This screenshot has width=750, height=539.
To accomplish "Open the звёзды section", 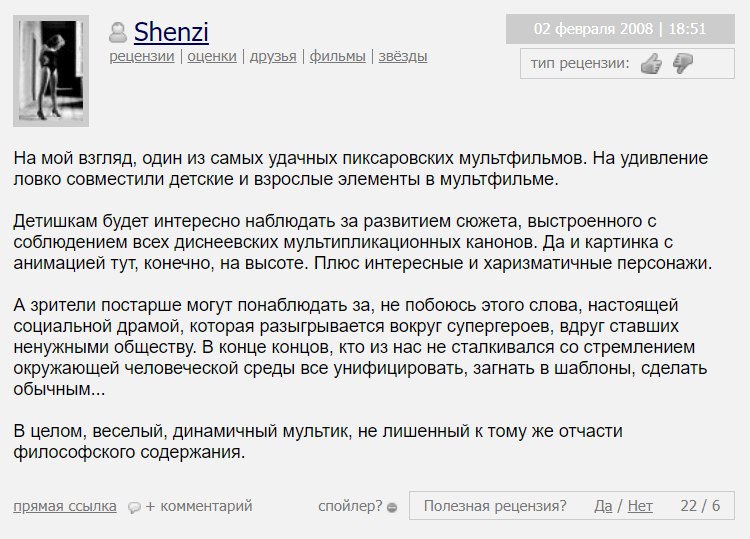I will click(x=402, y=57).
